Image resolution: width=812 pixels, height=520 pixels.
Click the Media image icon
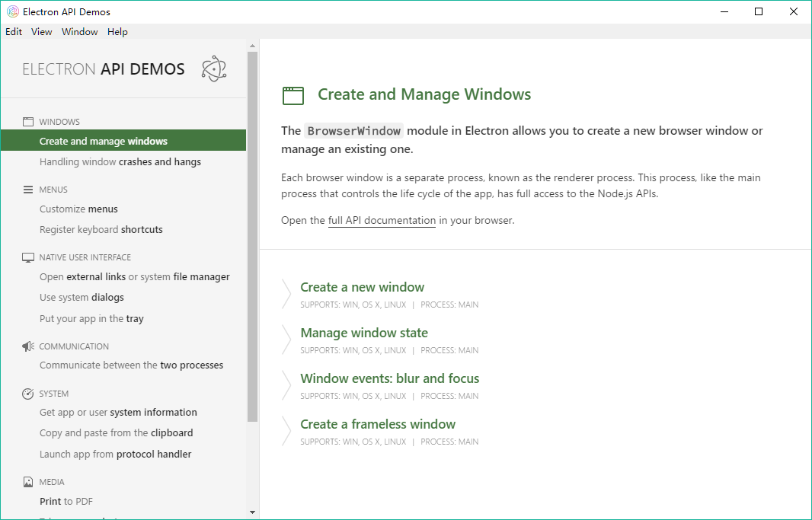click(28, 482)
